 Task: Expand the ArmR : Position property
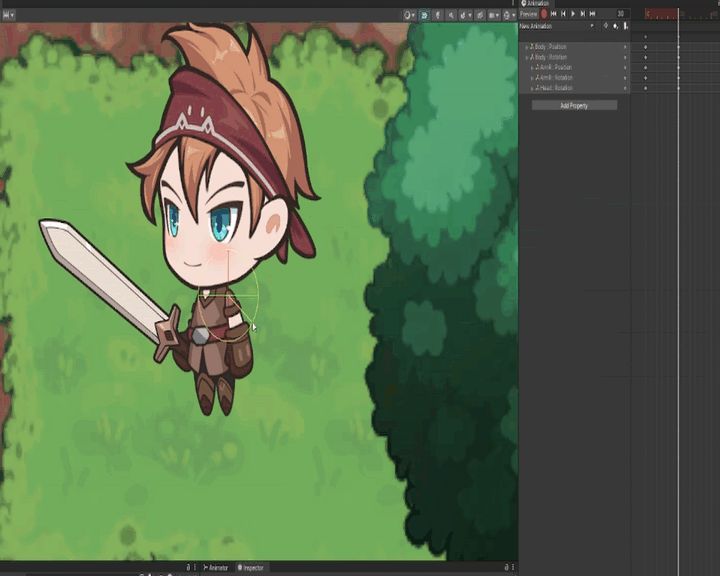point(532,68)
